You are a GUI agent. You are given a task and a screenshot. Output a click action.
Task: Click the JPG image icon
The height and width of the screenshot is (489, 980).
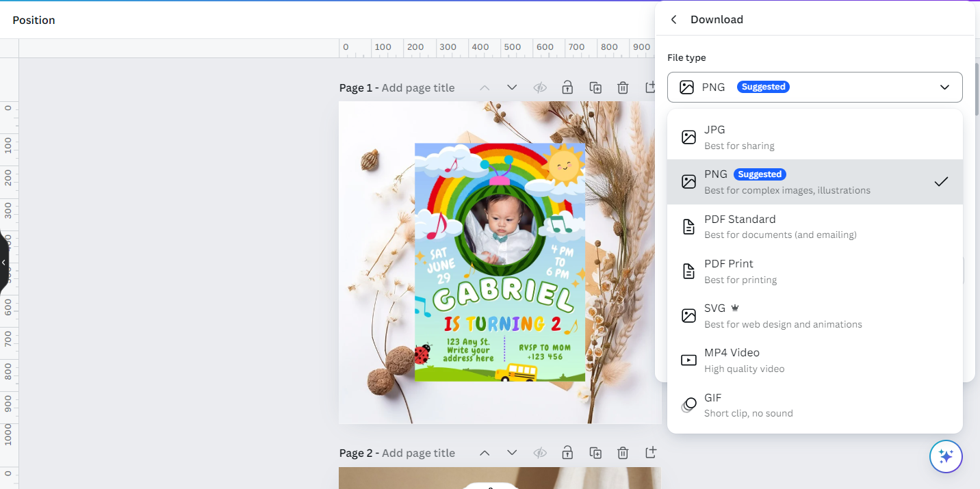coord(688,137)
